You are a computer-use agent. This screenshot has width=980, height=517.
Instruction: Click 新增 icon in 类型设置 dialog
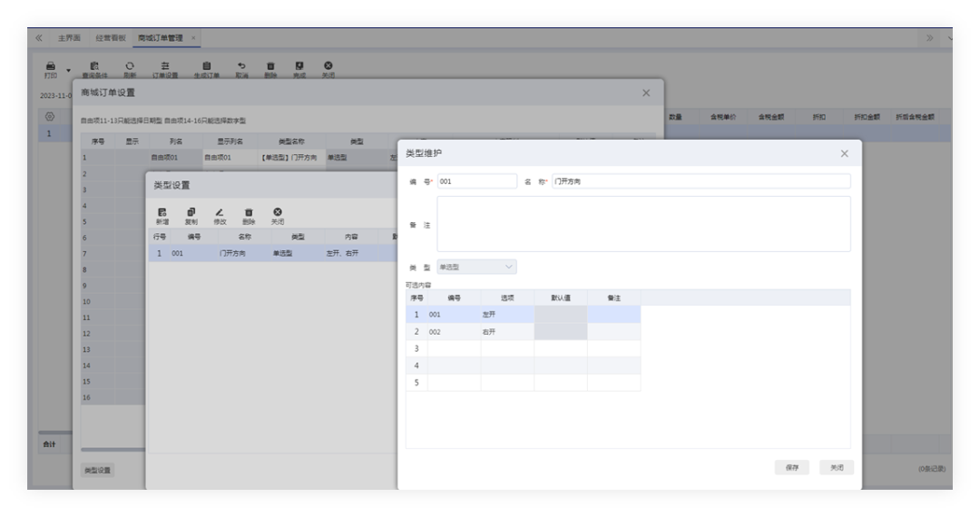(x=162, y=212)
